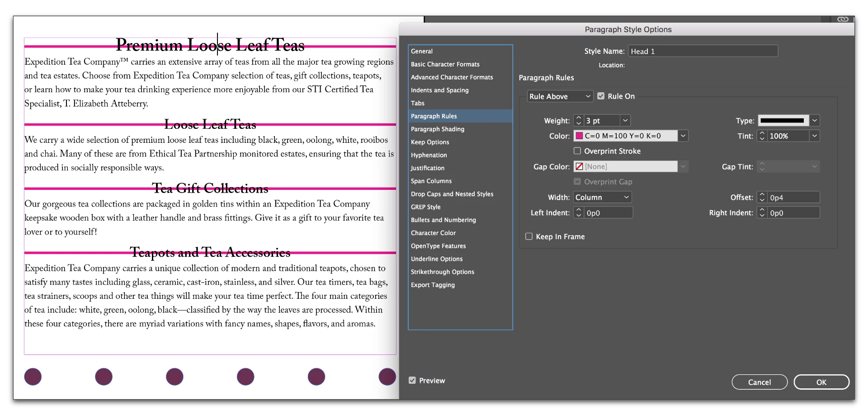Click the magenta Color swatch icon

click(579, 136)
